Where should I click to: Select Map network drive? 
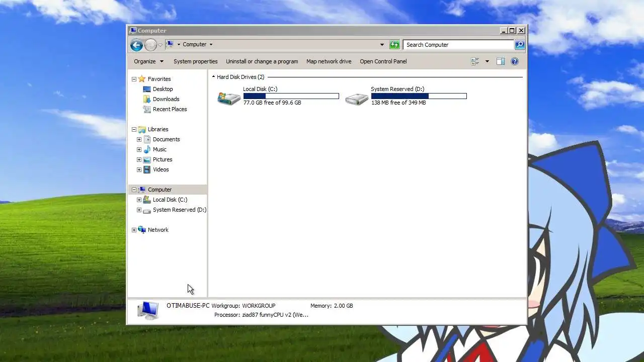(329, 61)
